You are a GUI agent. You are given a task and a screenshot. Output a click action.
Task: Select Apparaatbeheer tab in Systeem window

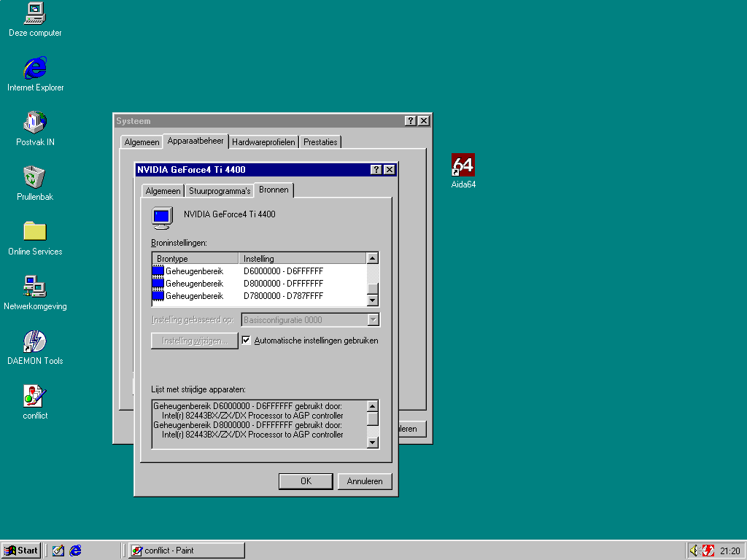[x=196, y=141]
